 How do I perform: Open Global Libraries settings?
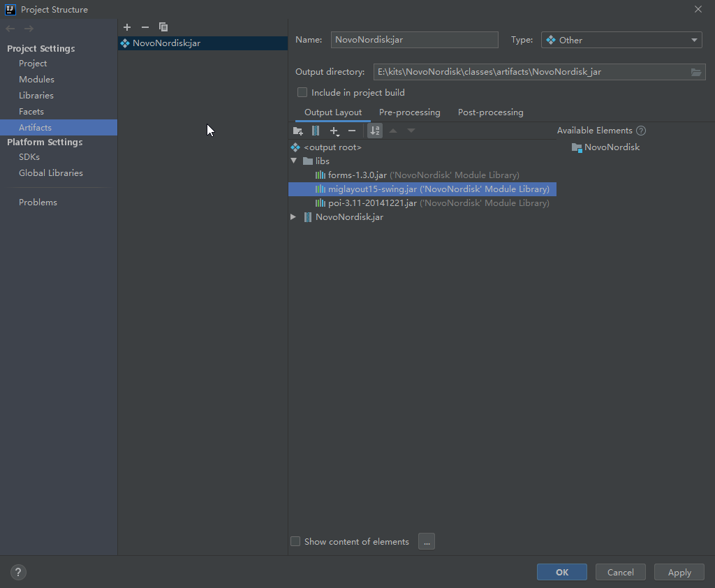pos(50,173)
